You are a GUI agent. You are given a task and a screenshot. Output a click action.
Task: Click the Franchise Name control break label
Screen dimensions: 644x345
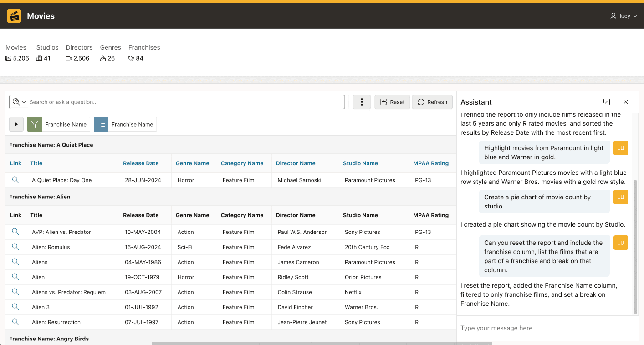coord(133,124)
